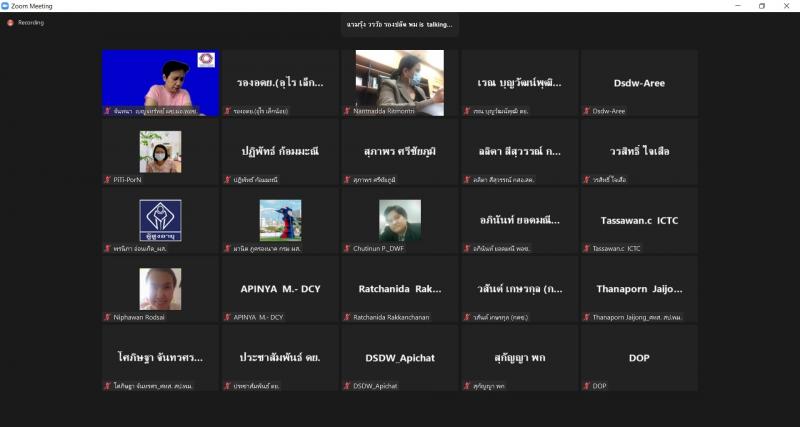This screenshot has height=427, width=800.
Task: Click the small 'PiTi-PorN' name label
Action: pyautogui.click(x=128, y=180)
